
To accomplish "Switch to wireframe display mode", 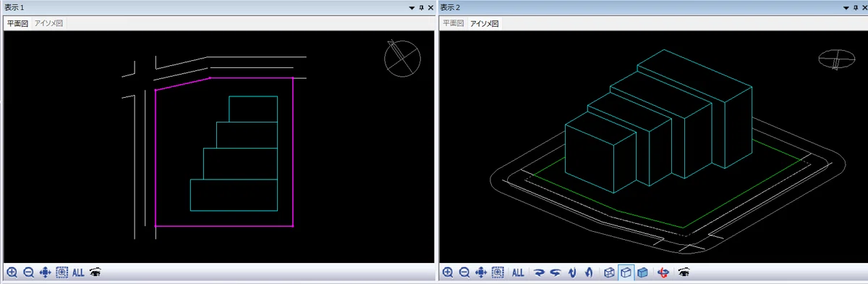I will 609,272.
